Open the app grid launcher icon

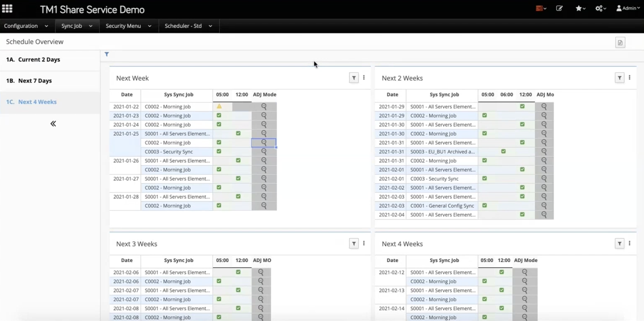(7, 9)
